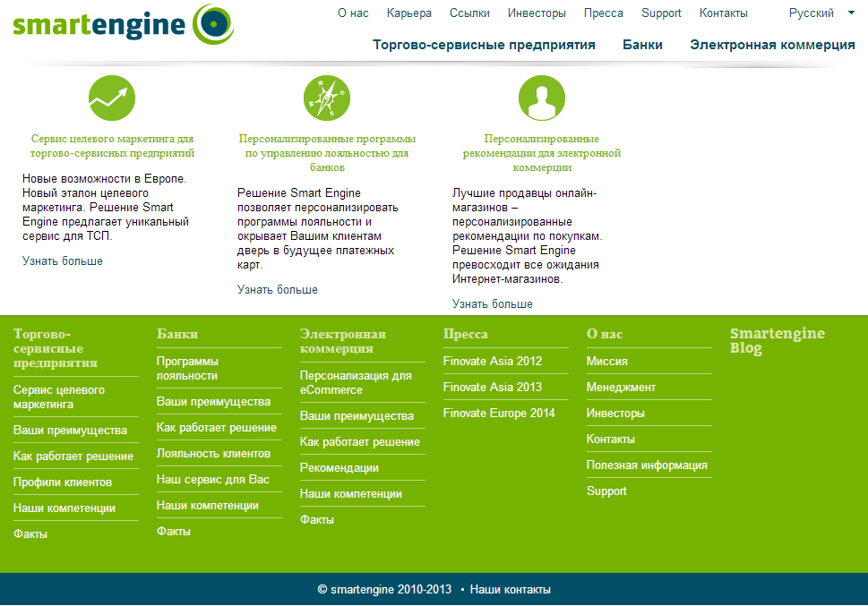868x606 pixels.
Task: Open footer link Лояльность клиентов
Action: click(x=214, y=453)
